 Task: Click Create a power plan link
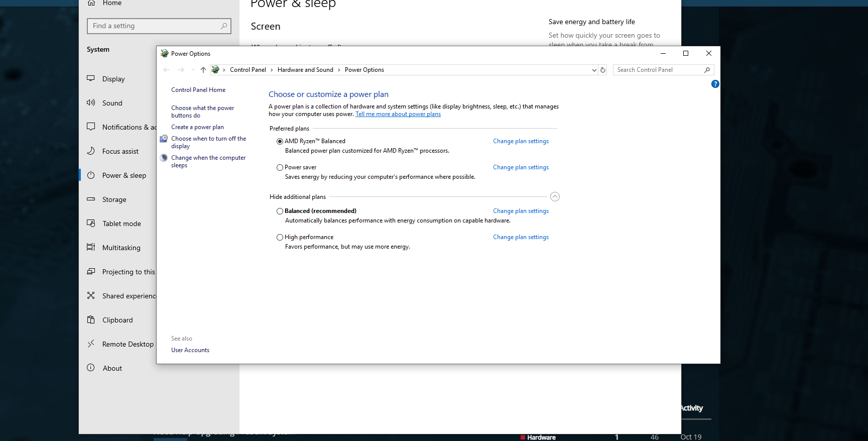click(x=197, y=127)
